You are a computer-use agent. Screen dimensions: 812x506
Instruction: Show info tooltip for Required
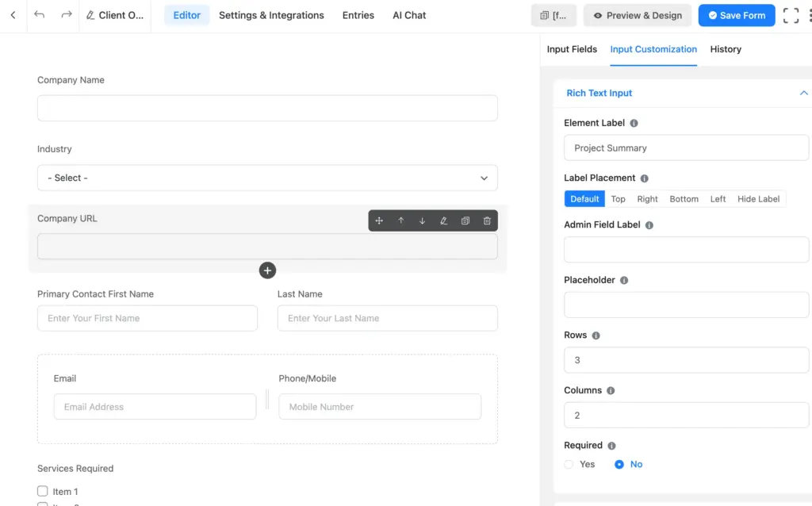tap(611, 446)
